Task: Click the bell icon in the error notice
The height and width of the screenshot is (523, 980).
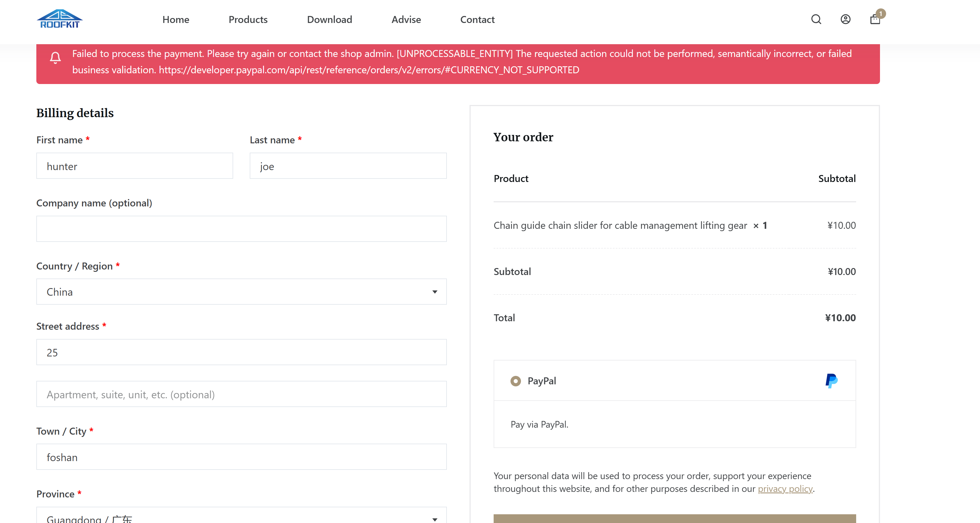Action: point(55,58)
